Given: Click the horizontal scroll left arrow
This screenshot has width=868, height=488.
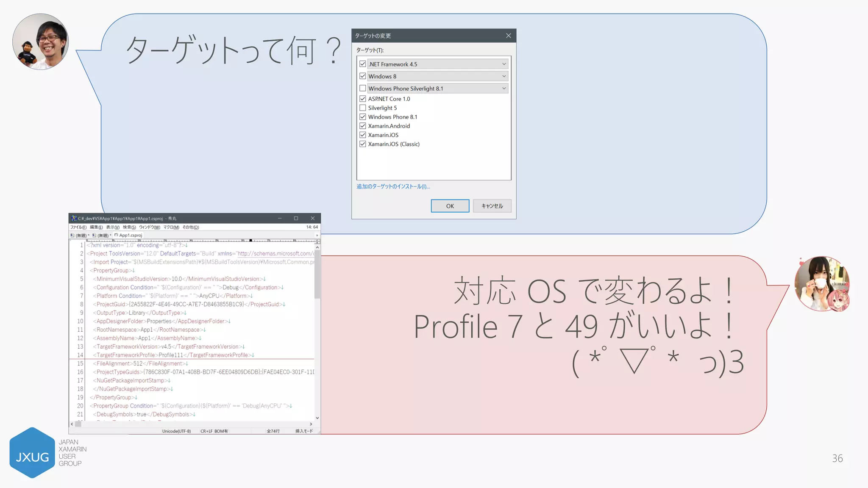Looking at the screenshot, I should point(72,424).
